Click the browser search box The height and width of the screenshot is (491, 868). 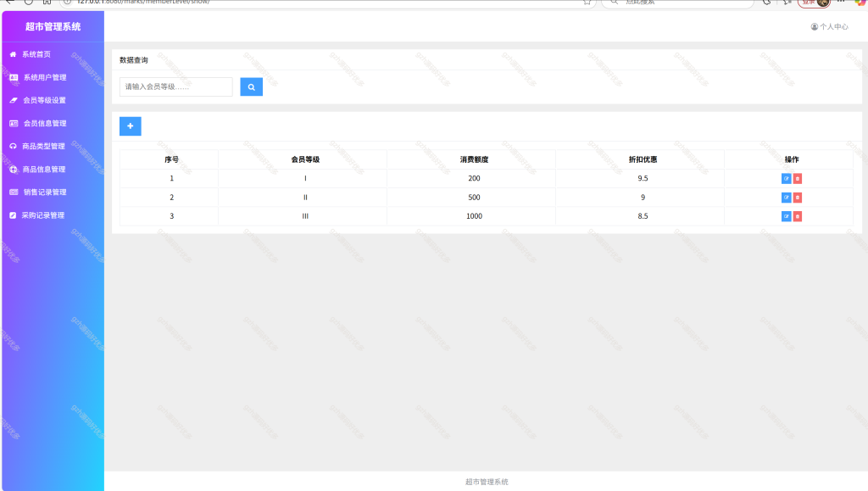(678, 3)
